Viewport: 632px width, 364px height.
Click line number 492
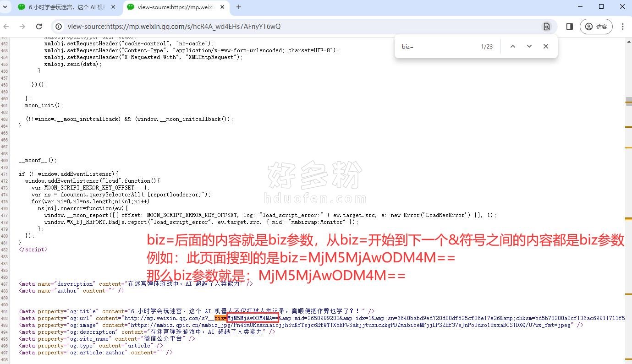[5, 318]
